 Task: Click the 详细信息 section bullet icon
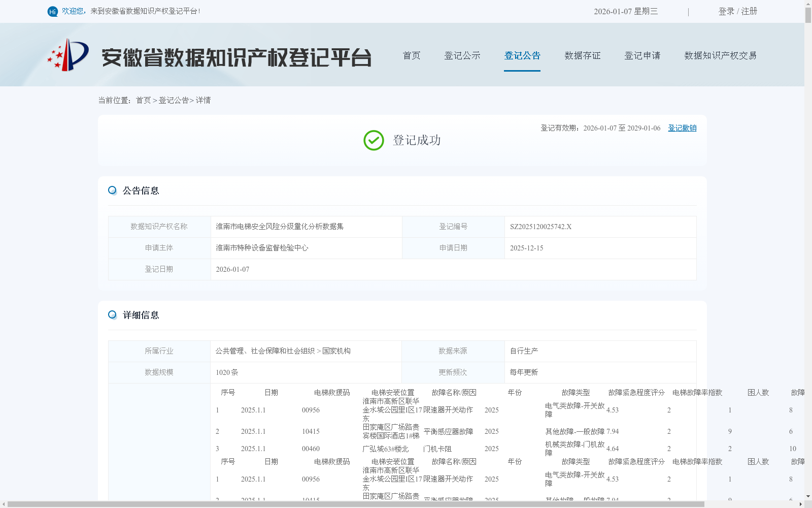pyautogui.click(x=112, y=315)
